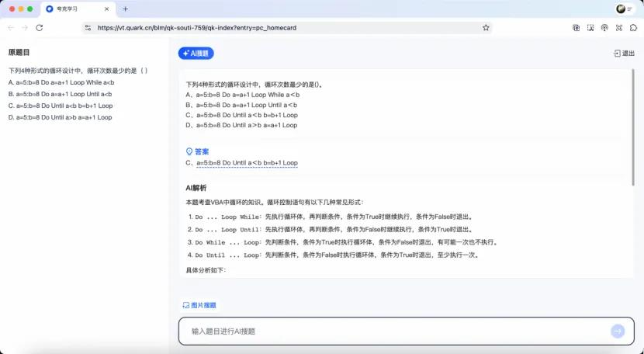The image size is (644, 354).
Task: Click the 'Do While ... Loop' explanation line
Action: point(342,242)
